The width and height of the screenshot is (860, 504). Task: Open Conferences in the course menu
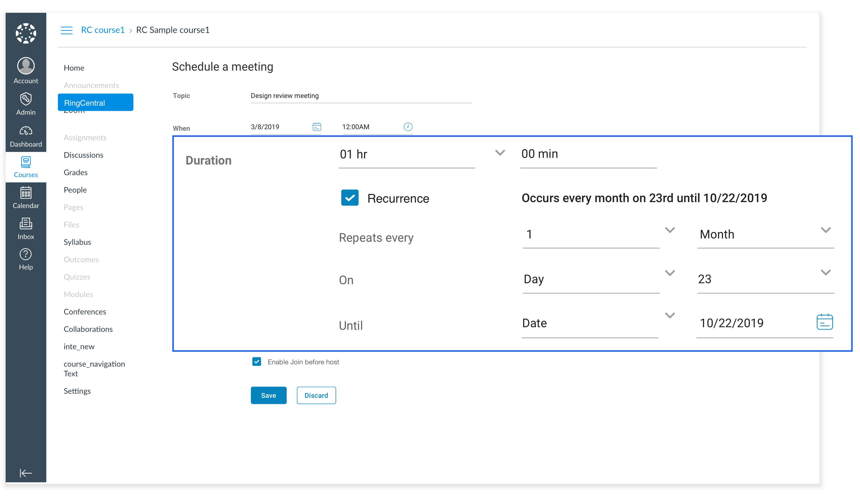[x=85, y=311]
